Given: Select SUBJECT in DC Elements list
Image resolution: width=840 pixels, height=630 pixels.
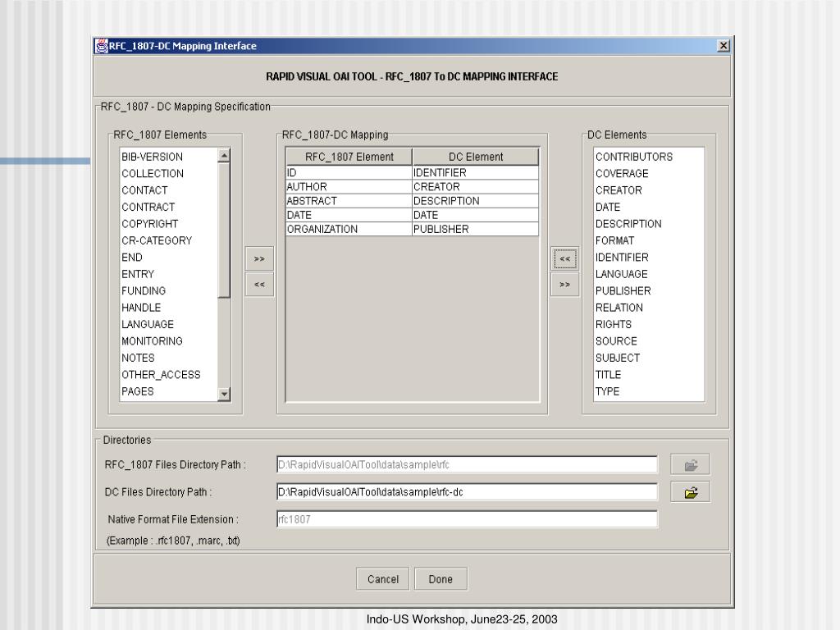Looking at the screenshot, I should (x=649, y=358).
